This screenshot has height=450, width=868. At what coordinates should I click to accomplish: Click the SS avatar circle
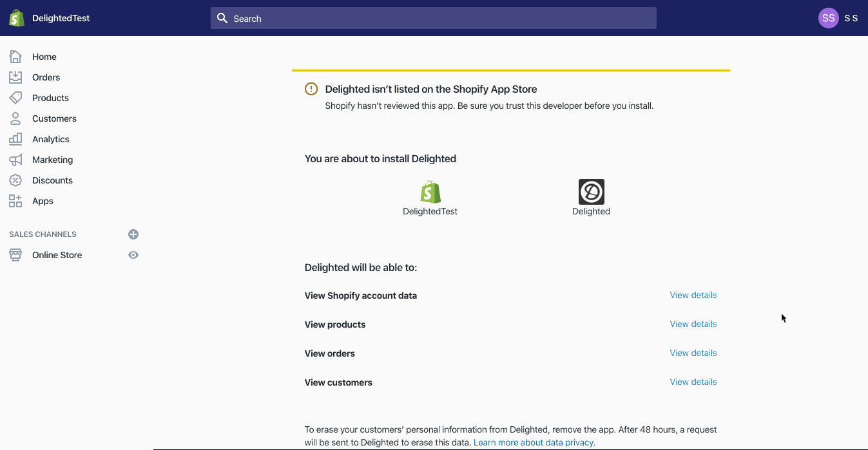coord(829,18)
